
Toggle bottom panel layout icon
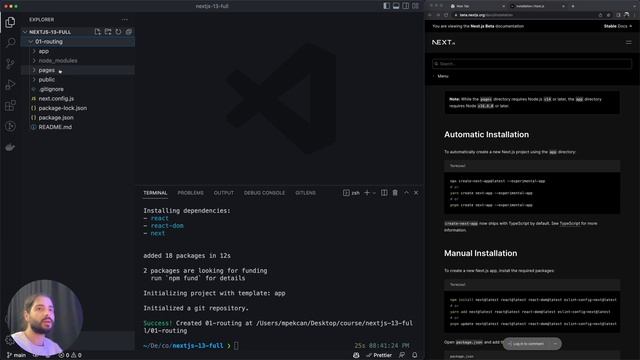(x=396, y=6)
